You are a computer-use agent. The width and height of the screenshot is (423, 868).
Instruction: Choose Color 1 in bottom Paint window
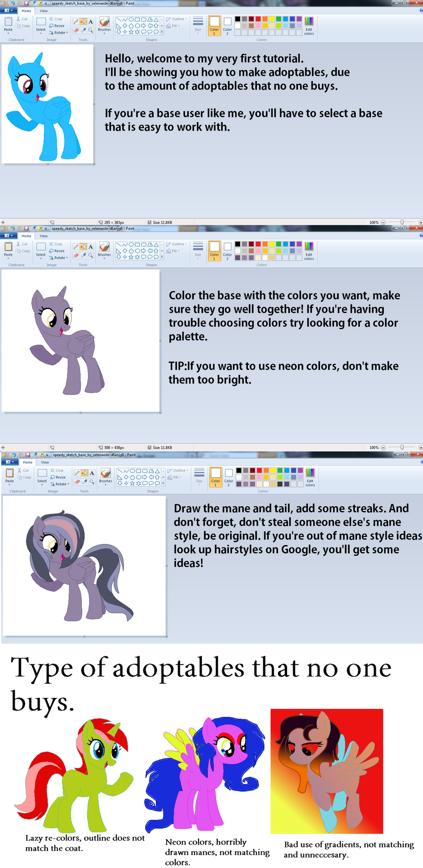point(216,477)
